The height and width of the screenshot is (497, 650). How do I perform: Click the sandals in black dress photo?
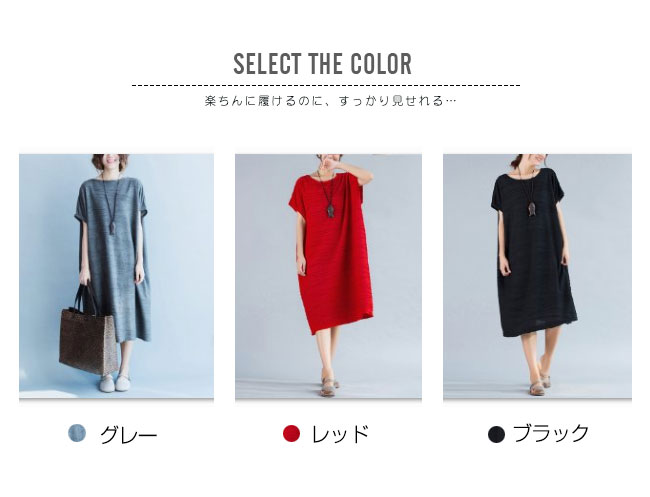tap(539, 384)
